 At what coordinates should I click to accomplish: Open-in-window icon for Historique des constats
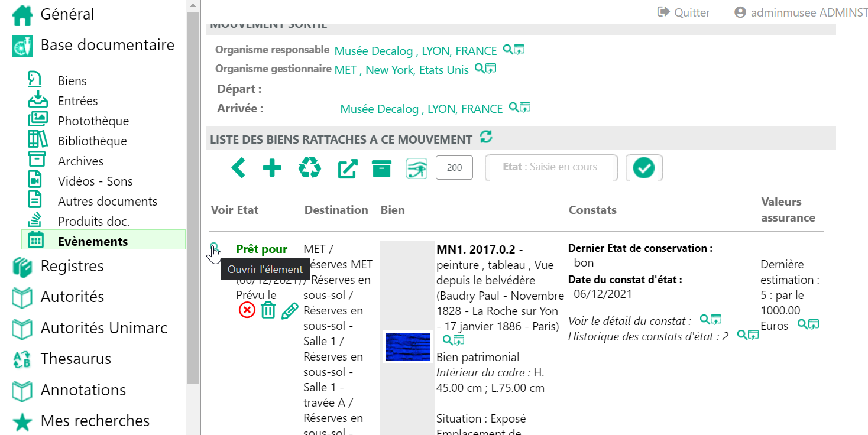click(753, 335)
